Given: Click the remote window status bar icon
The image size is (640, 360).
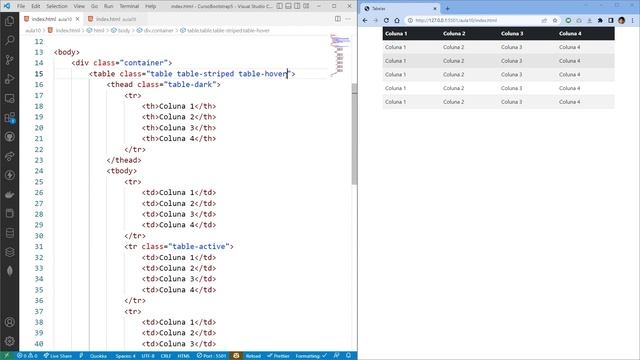Looking at the screenshot, I should [7, 356].
